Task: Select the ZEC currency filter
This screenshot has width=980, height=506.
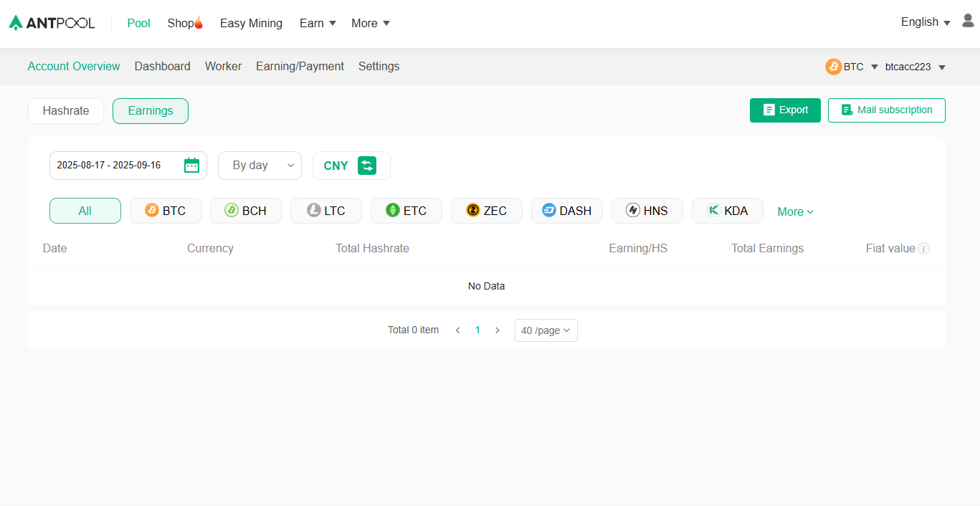Action: 486,210
